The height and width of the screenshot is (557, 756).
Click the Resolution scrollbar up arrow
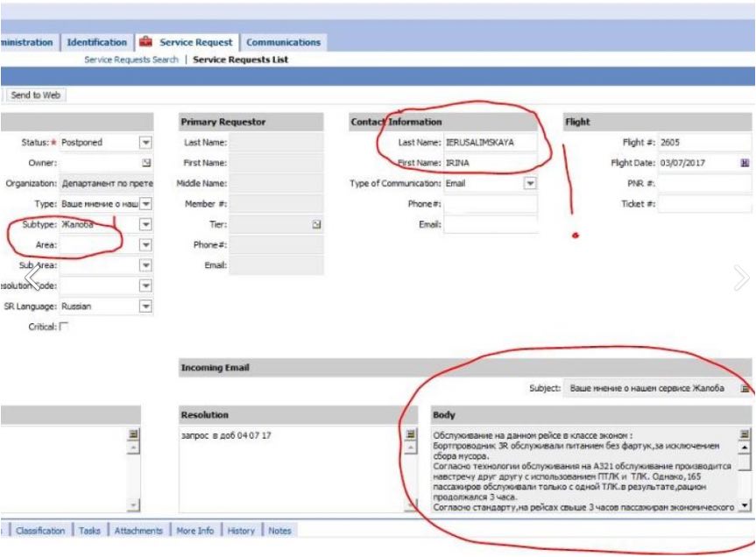[x=410, y=448]
